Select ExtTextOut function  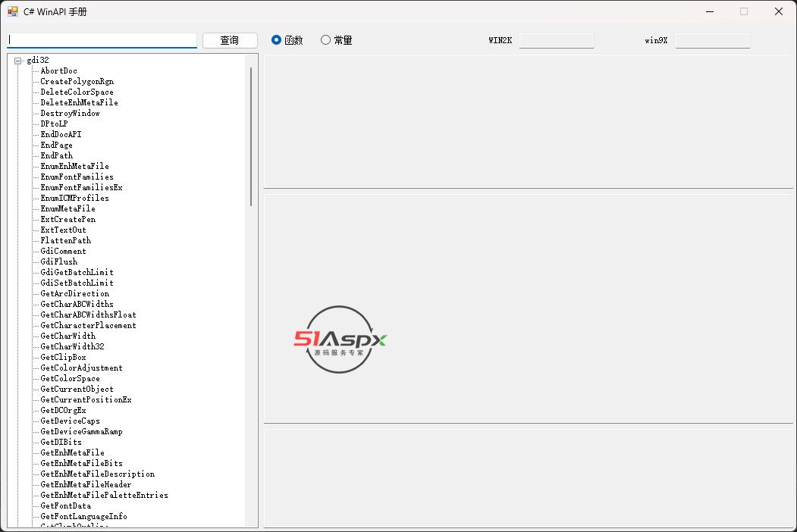63,230
